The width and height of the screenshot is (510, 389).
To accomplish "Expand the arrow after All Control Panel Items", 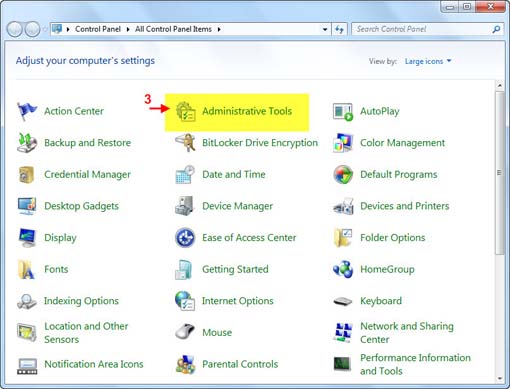I will (x=219, y=29).
